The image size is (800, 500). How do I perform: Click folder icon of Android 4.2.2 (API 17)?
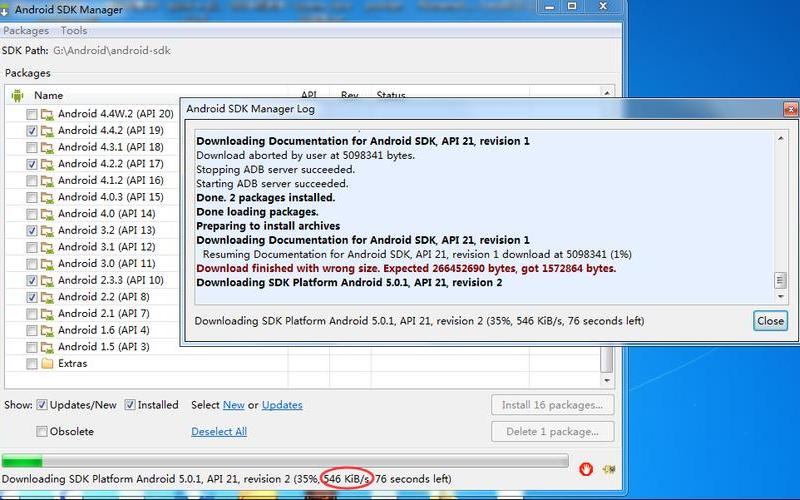pos(47,164)
